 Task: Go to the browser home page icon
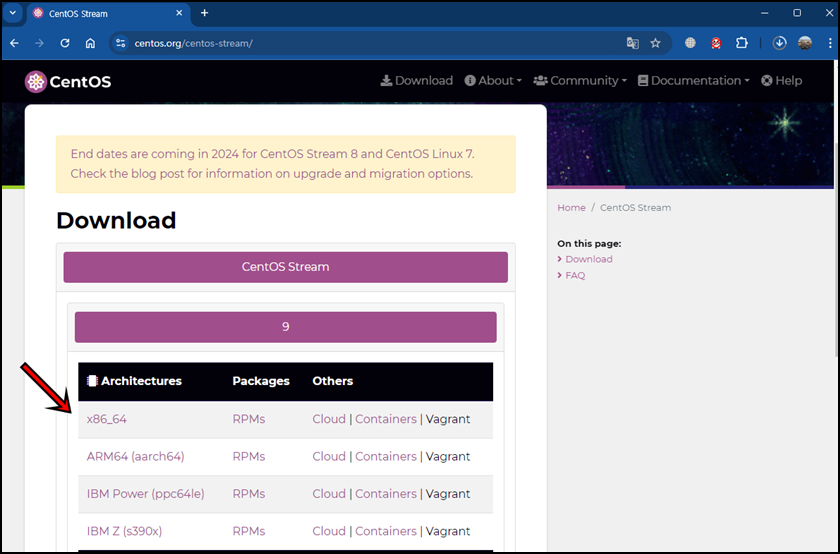coord(90,43)
